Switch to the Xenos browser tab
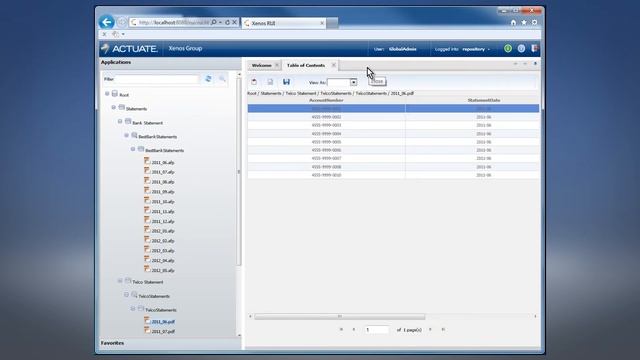This screenshot has height=360, width=640. click(x=284, y=23)
